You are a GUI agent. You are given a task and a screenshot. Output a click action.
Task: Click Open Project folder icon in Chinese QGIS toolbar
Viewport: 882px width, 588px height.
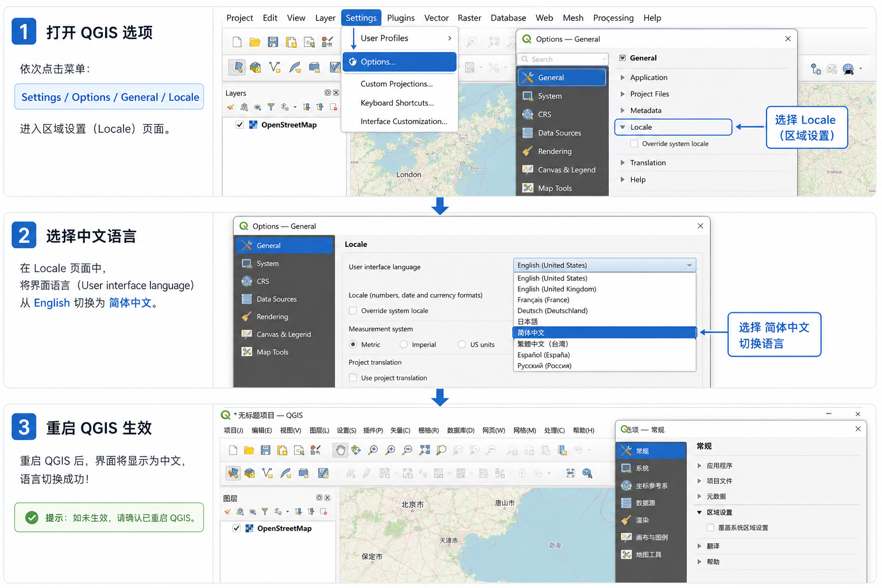tap(249, 450)
